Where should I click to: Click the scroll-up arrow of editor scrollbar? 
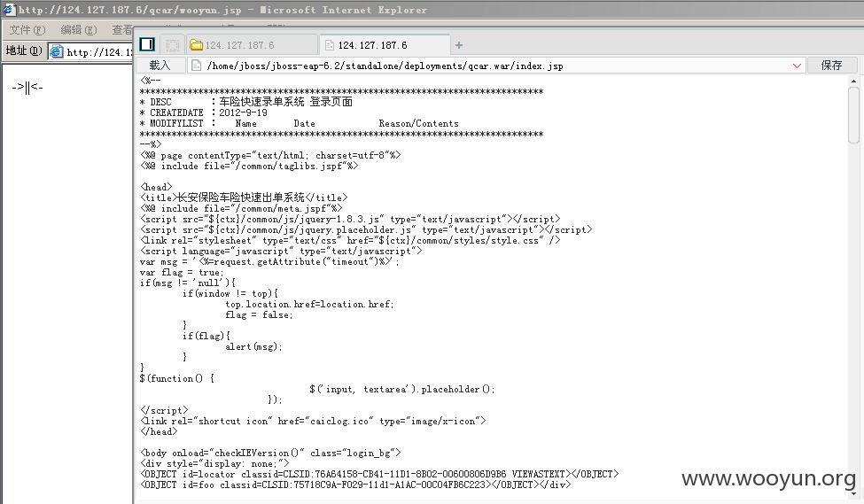point(853,81)
